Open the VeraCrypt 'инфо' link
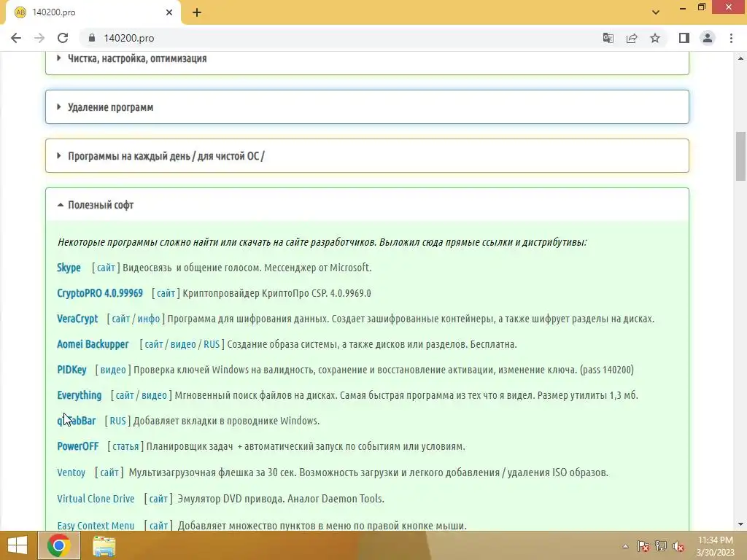Viewport: 747px width, 560px height. pyautogui.click(x=149, y=319)
